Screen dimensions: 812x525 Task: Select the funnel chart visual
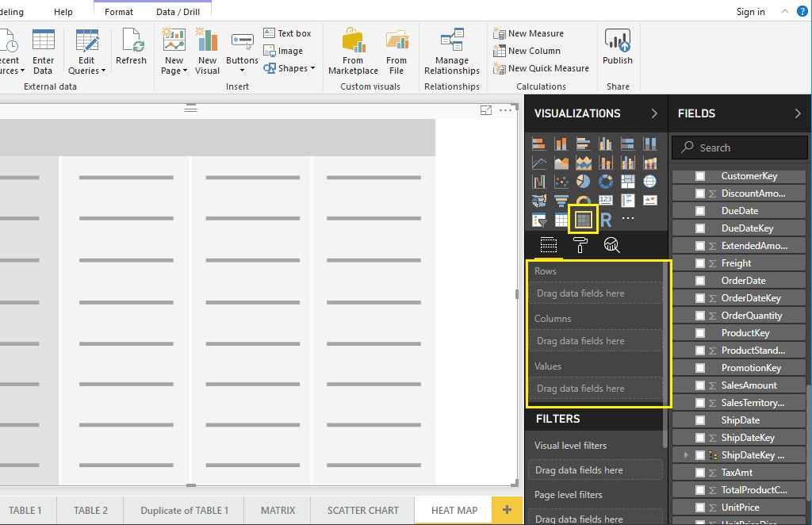(x=561, y=200)
